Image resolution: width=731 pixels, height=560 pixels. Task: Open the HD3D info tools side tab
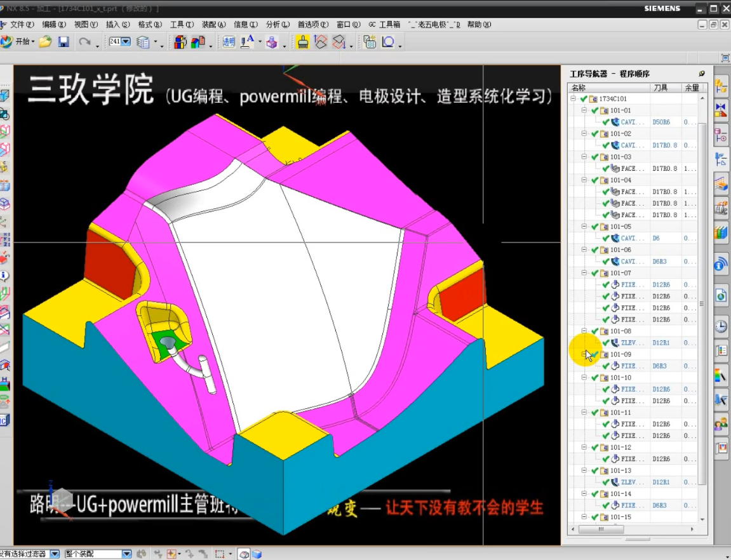tap(721, 263)
